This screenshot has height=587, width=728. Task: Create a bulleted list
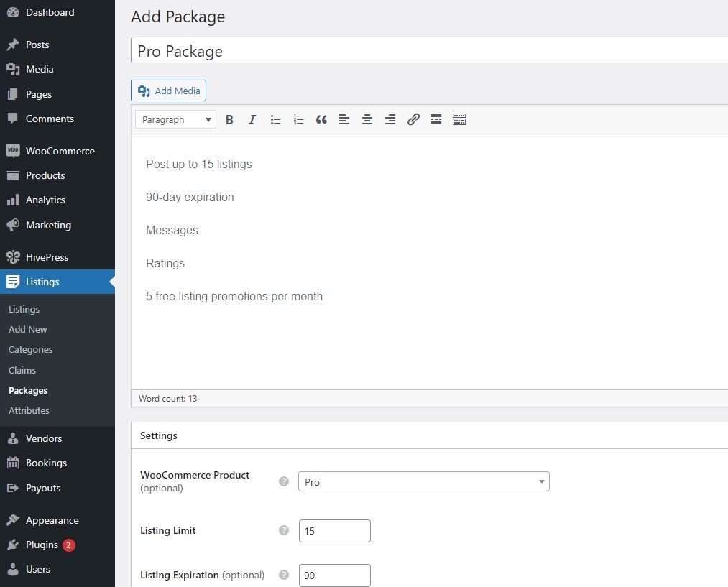pyautogui.click(x=275, y=119)
